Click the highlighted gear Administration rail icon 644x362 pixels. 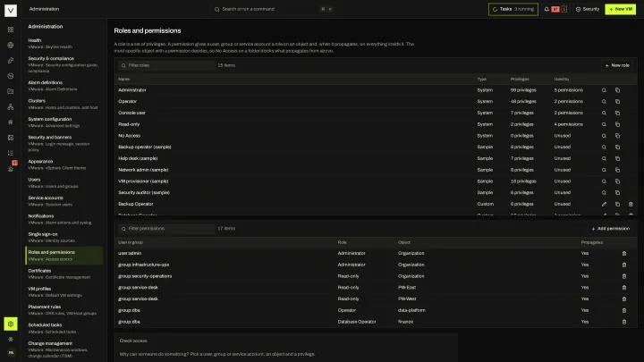(11, 324)
